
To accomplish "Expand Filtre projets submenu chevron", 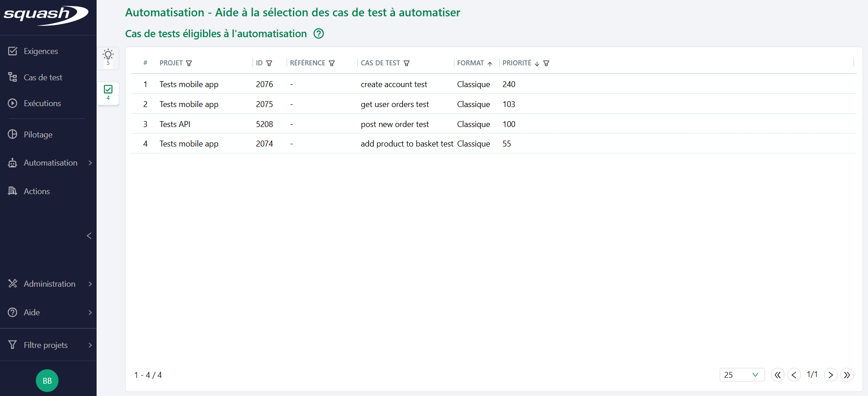I will [x=90, y=345].
